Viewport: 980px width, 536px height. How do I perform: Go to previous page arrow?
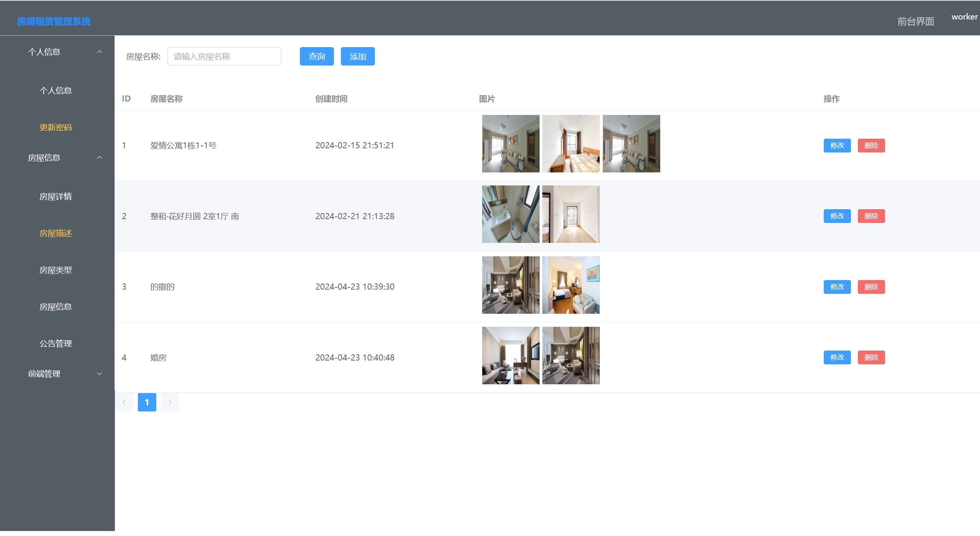pos(124,402)
